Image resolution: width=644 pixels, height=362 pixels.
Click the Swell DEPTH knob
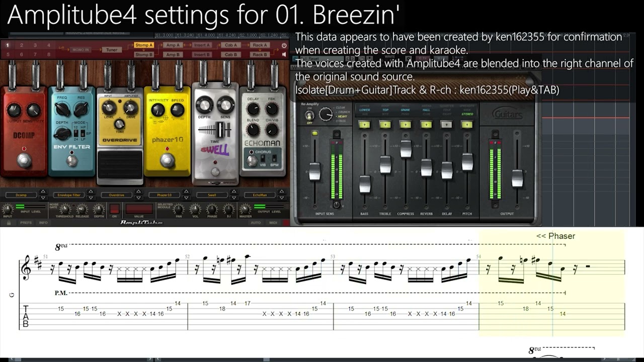(204, 105)
